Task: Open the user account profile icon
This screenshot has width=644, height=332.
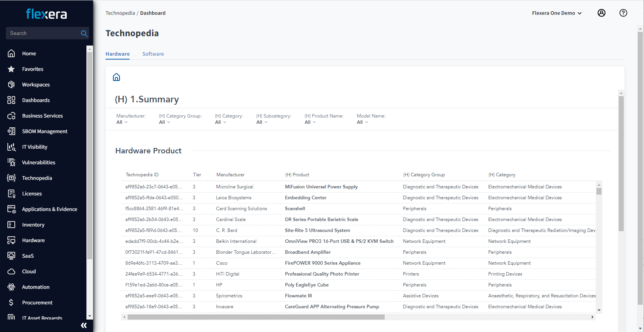Action: 601,13
